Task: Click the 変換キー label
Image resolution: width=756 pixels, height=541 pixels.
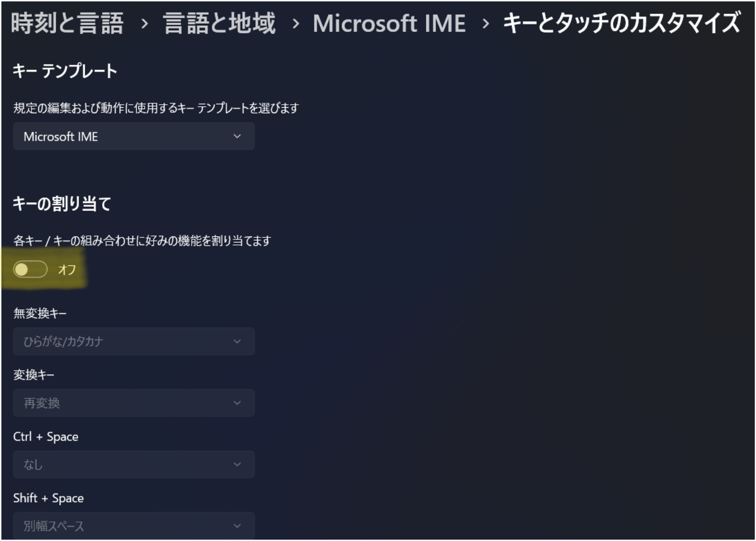Action: [x=34, y=375]
